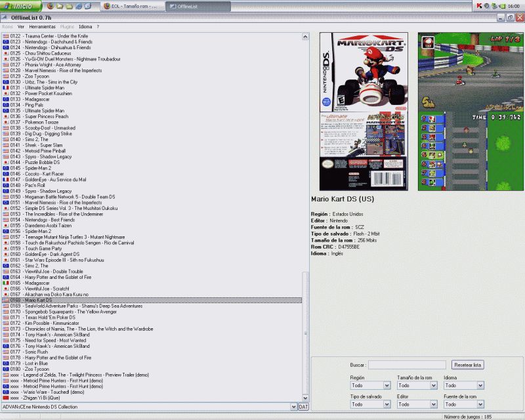Click the flag of 0175 Need for Speed
525x420 pixels.
click(6, 341)
